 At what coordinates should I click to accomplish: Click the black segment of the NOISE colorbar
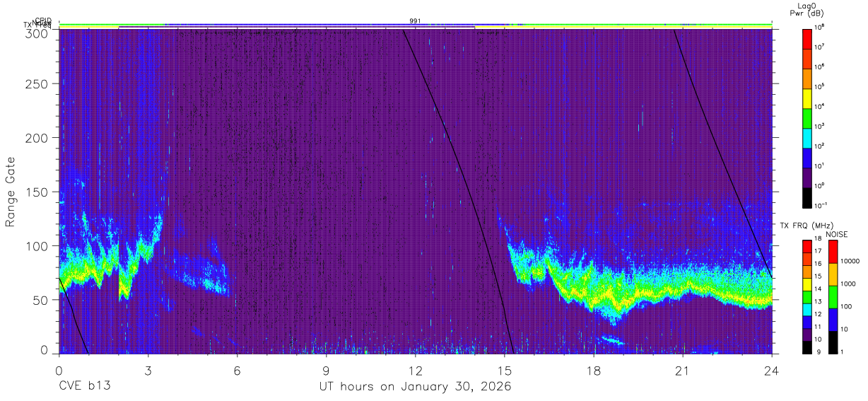pyautogui.click(x=833, y=342)
